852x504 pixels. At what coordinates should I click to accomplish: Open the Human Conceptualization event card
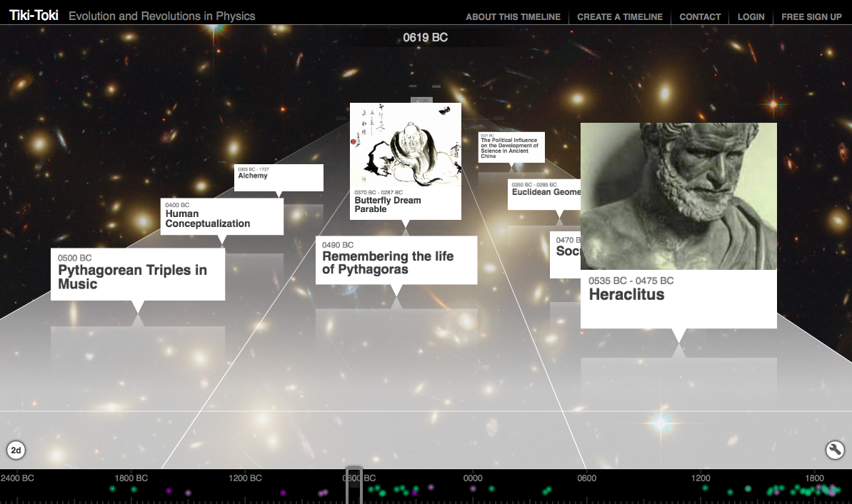(221, 216)
